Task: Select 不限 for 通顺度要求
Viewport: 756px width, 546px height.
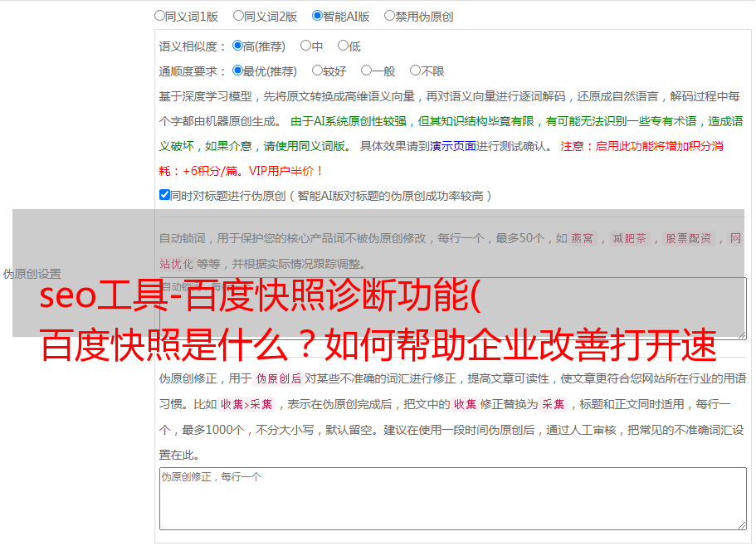Action: coord(415,71)
